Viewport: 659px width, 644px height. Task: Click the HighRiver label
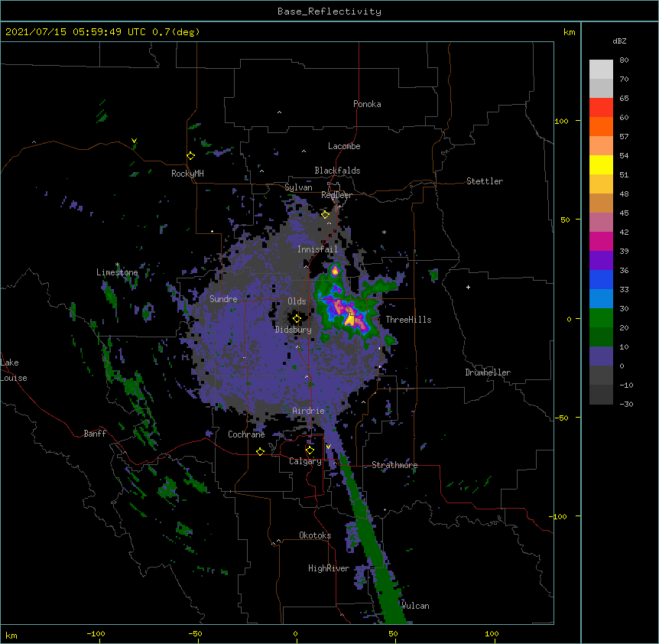click(x=329, y=568)
